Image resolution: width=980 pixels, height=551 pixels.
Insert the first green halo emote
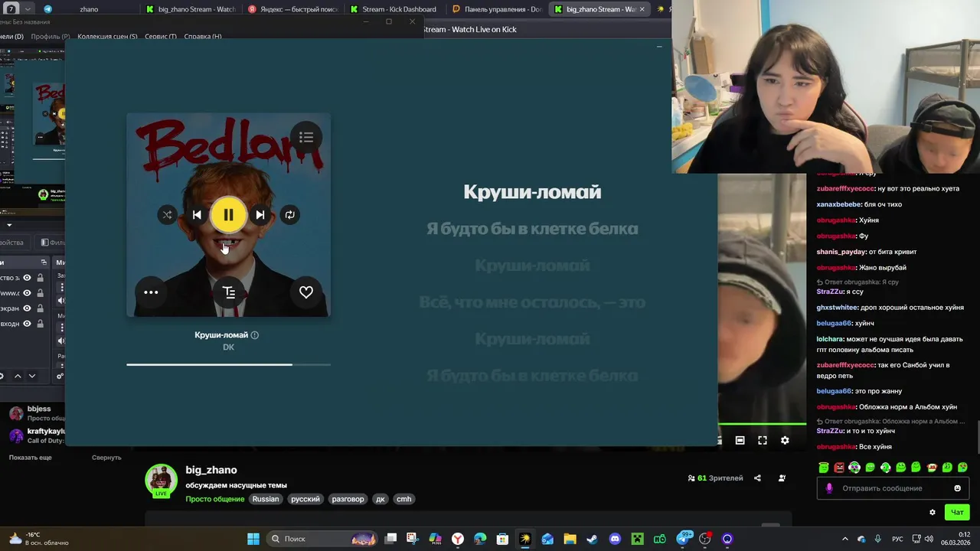point(824,467)
